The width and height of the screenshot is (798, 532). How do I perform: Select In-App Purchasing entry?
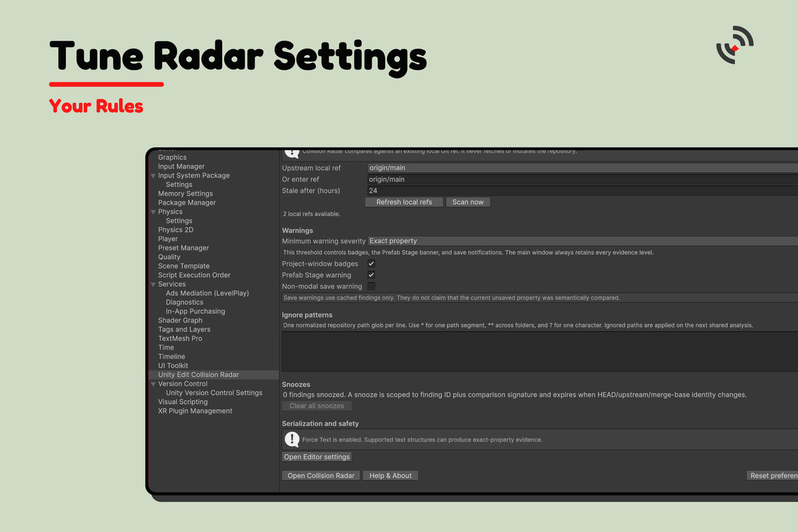click(x=196, y=311)
